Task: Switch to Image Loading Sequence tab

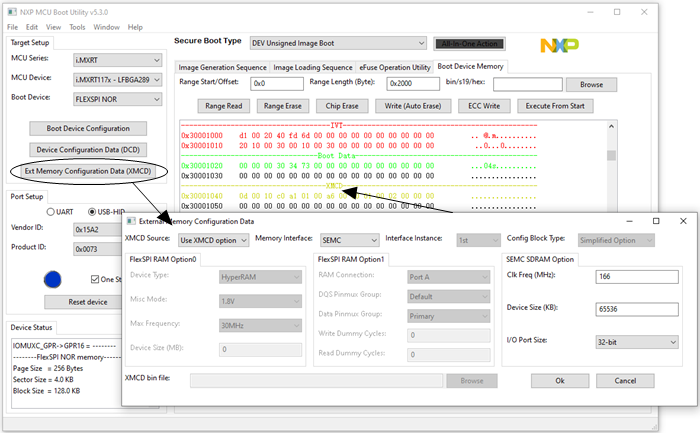Action: click(312, 67)
